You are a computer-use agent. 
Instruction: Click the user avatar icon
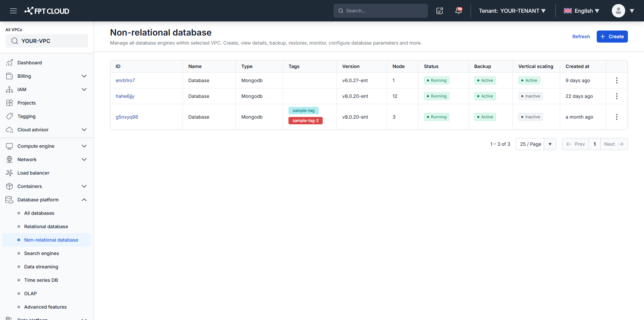tap(618, 11)
